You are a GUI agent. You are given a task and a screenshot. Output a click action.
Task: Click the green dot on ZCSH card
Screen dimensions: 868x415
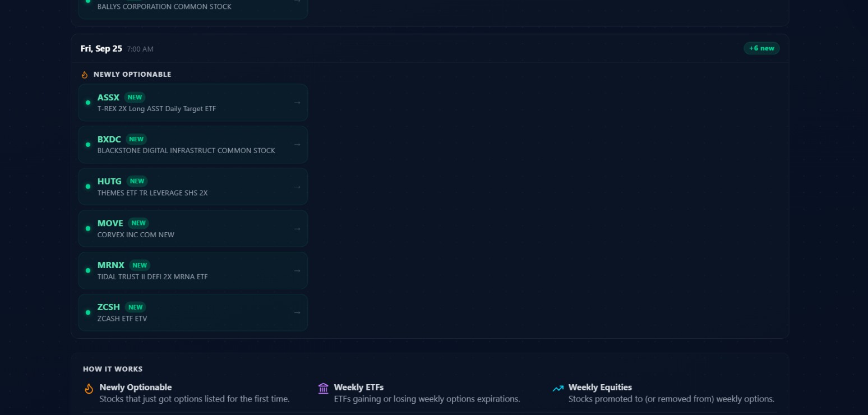(x=88, y=313)
